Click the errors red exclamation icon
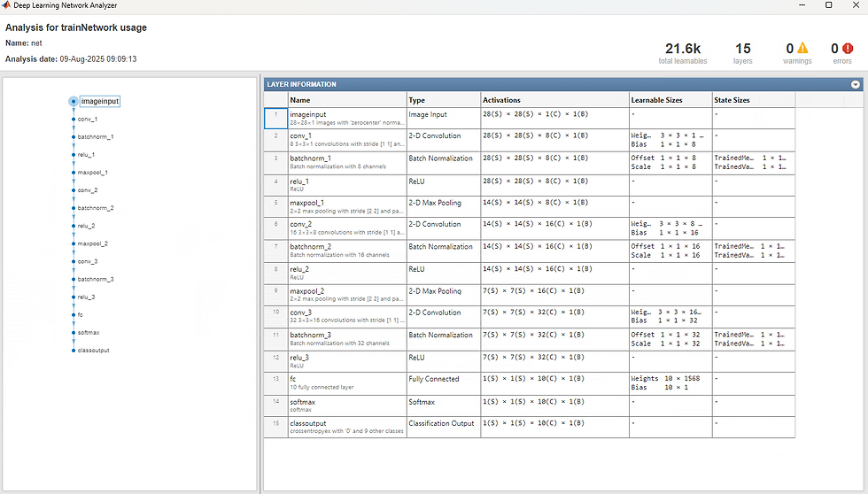This screenshot has width=868, height=494. click(x=848, y=48)
